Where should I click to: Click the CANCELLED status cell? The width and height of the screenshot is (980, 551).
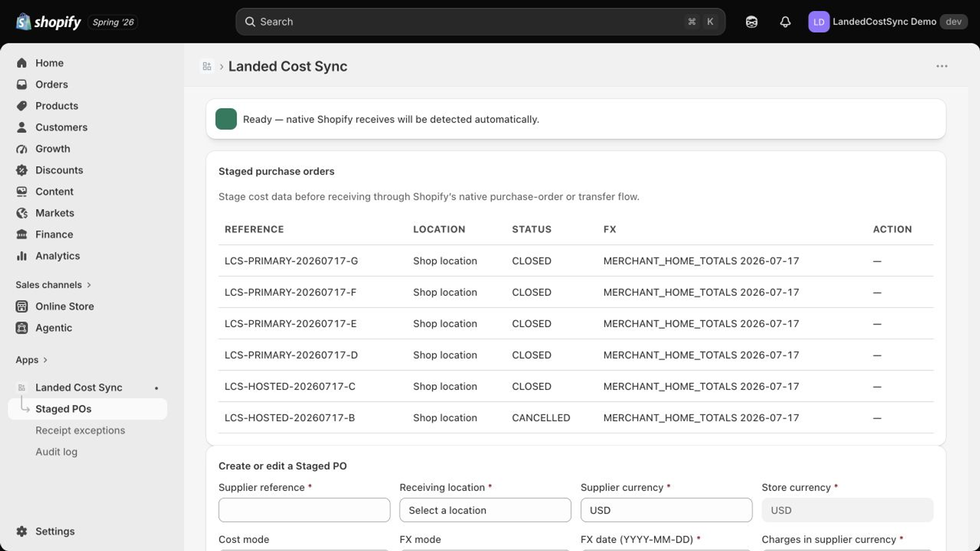coord(541,418)
